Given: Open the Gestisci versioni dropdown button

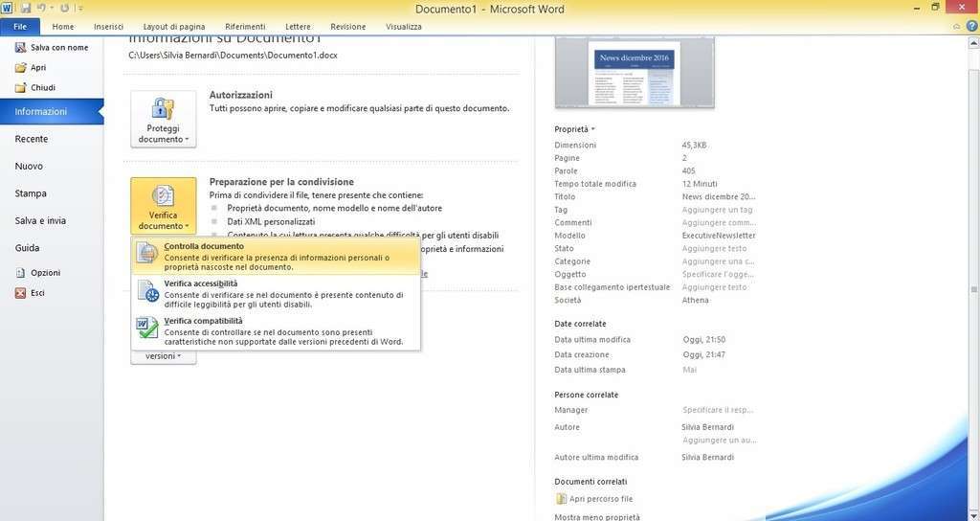Looking at the screenshot, I should tap(163, 356).
